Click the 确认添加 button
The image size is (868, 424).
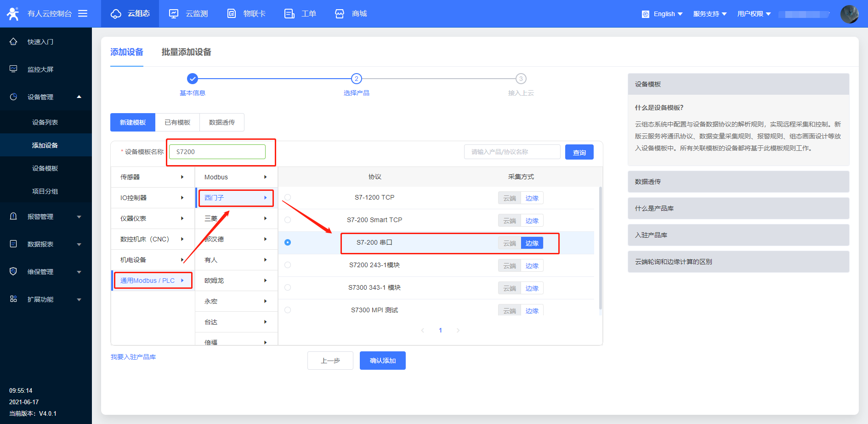tap(382, 361)
